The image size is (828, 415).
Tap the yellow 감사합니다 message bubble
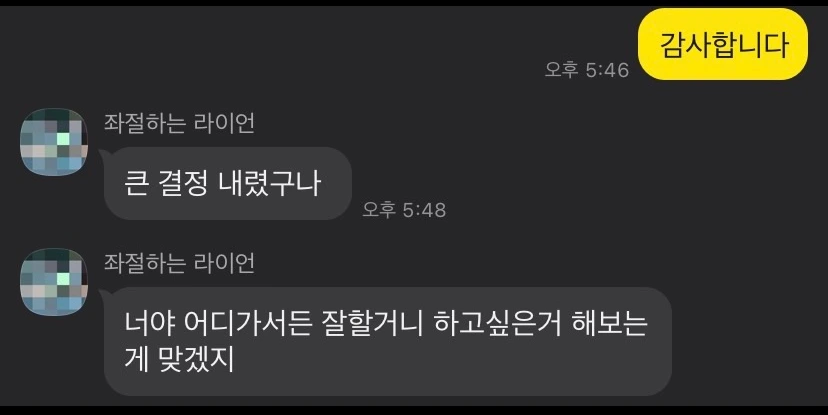[x=723, y=44]
